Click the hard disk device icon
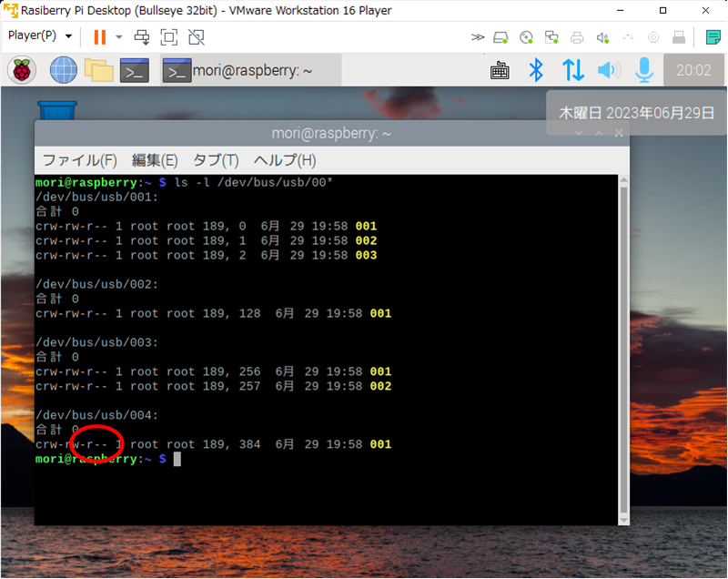 (x=500, y=37)
